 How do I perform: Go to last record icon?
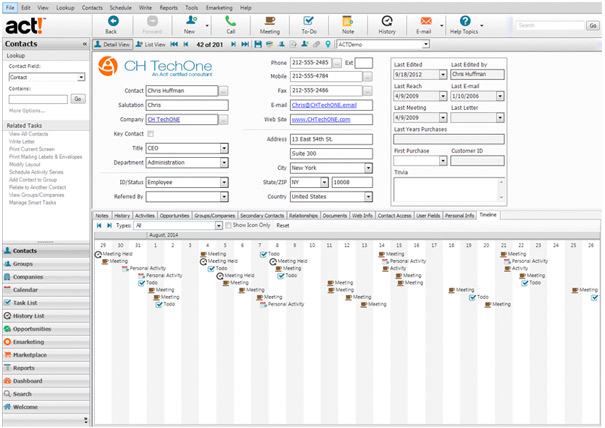tap(245, 44)
